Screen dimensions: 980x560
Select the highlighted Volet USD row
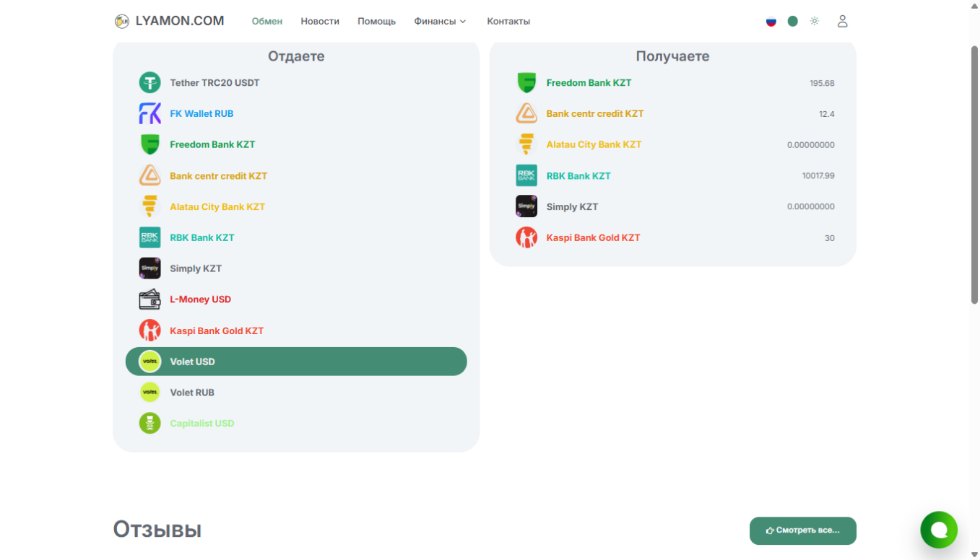(296, 362)
